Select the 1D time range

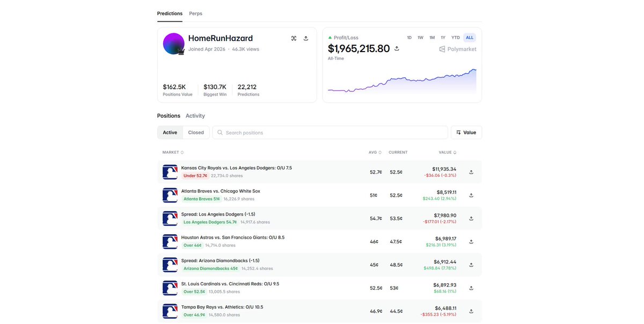click(409, 38)
